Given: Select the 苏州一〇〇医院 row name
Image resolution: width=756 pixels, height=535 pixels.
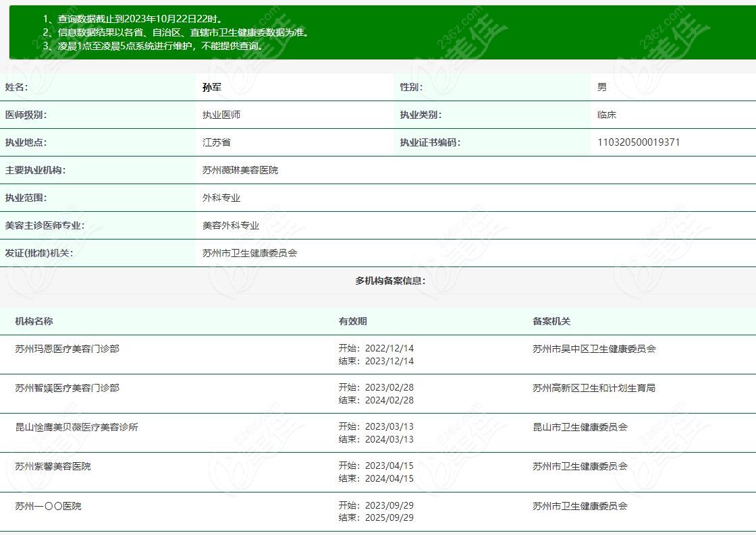Looking at the screenshot, I should [x=48, y=505].
